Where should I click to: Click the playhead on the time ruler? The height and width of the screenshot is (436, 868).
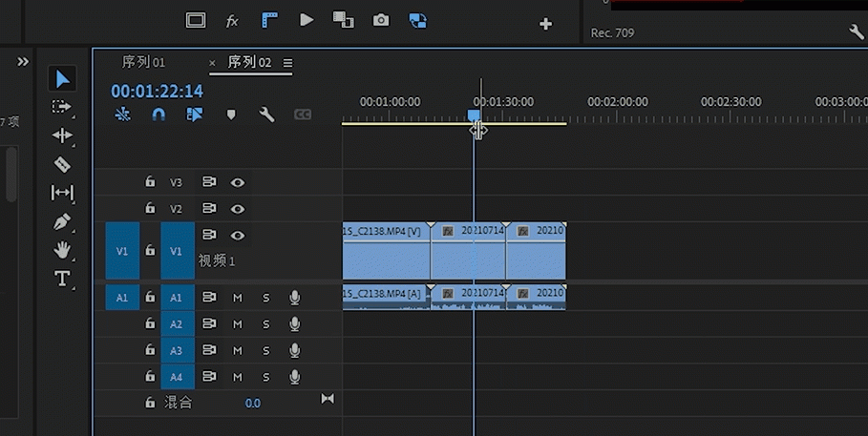[474, 115]
